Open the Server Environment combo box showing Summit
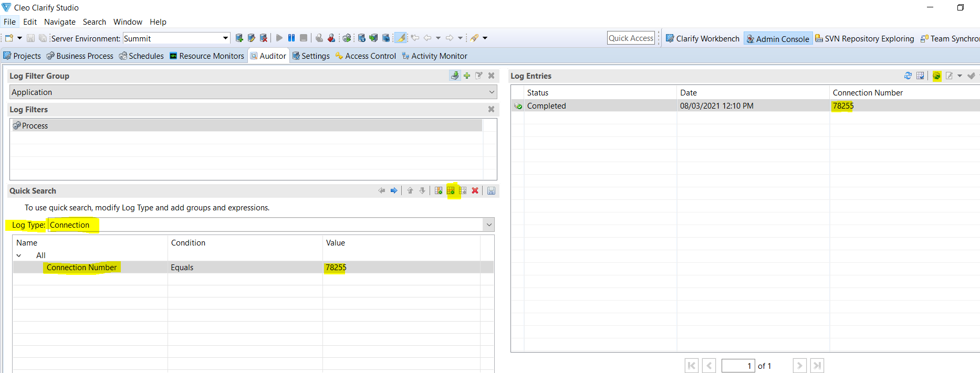The image size is (980, 373). pyautogui.click(x=176, y=38)
